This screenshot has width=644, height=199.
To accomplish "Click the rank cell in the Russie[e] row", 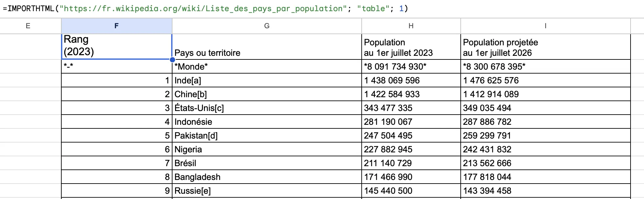I will 117,190.
